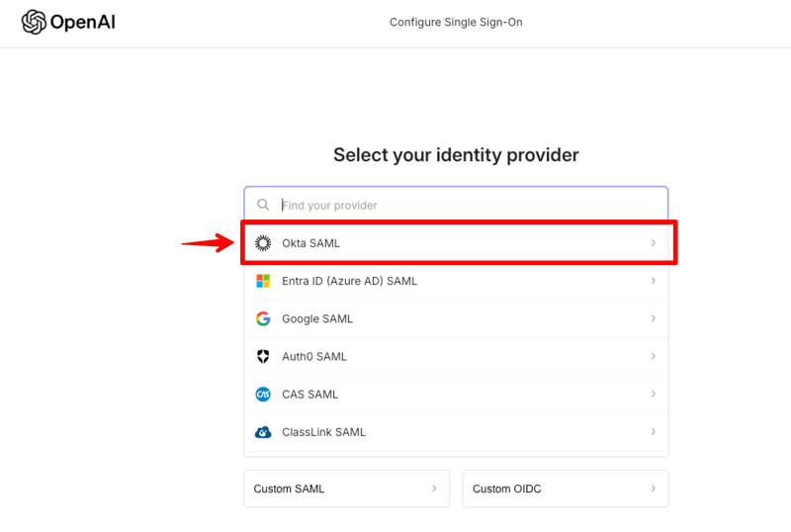Expand the Okta SAML row chevron
The width and height of the screenshot is (791, 532).
[653, 243]
